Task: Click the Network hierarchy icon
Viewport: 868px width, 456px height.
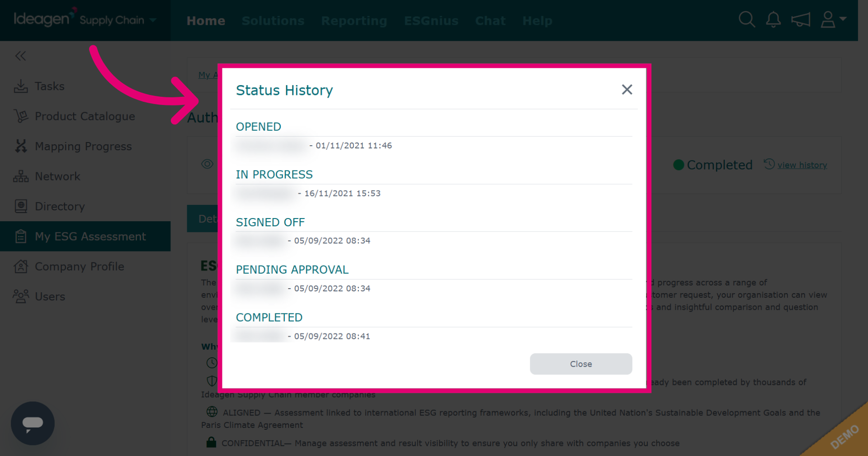Action: tap(21, 176)
